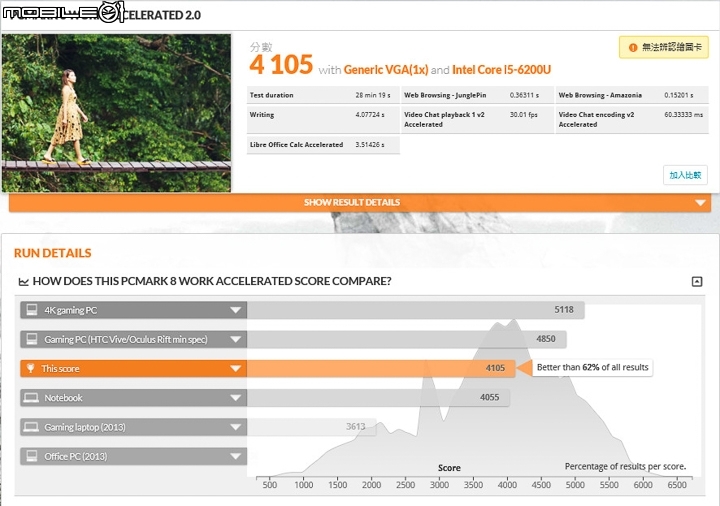
Task: Click the chart icon beside HOW DOES THIS
Action: pos(23,281)
